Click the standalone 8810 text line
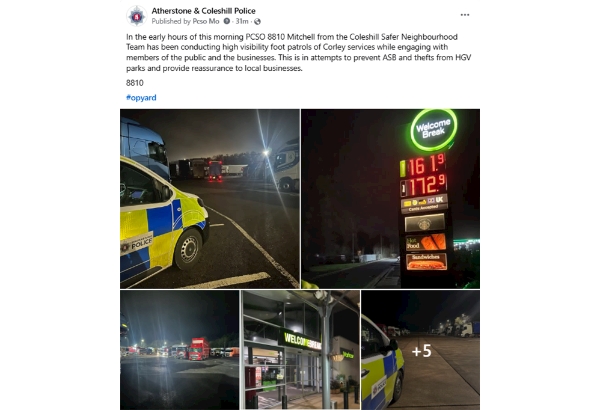600x410 pixels. (135, 83)
